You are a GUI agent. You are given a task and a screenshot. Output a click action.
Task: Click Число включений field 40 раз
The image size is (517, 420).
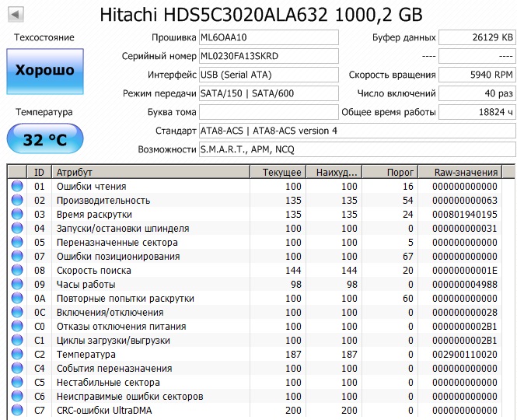tap(477, 93)
